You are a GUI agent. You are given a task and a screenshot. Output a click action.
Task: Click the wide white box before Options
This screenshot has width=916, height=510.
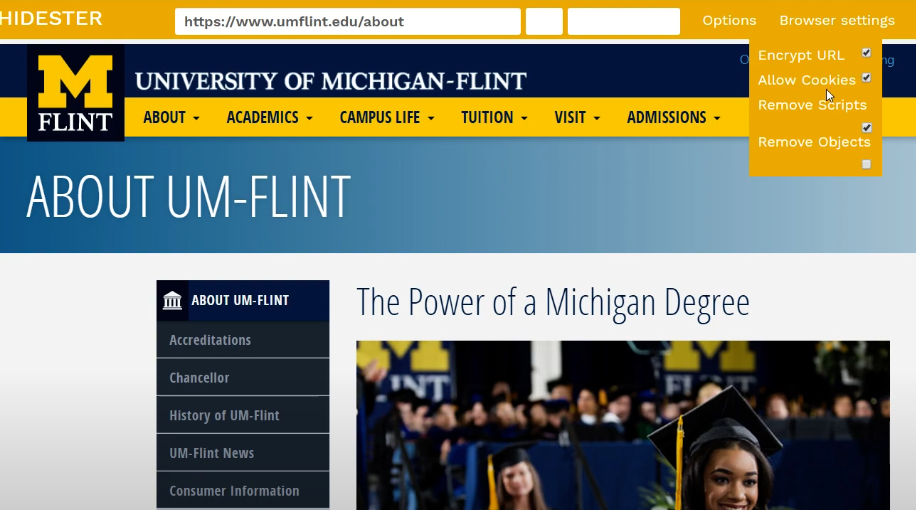[624, 22]
